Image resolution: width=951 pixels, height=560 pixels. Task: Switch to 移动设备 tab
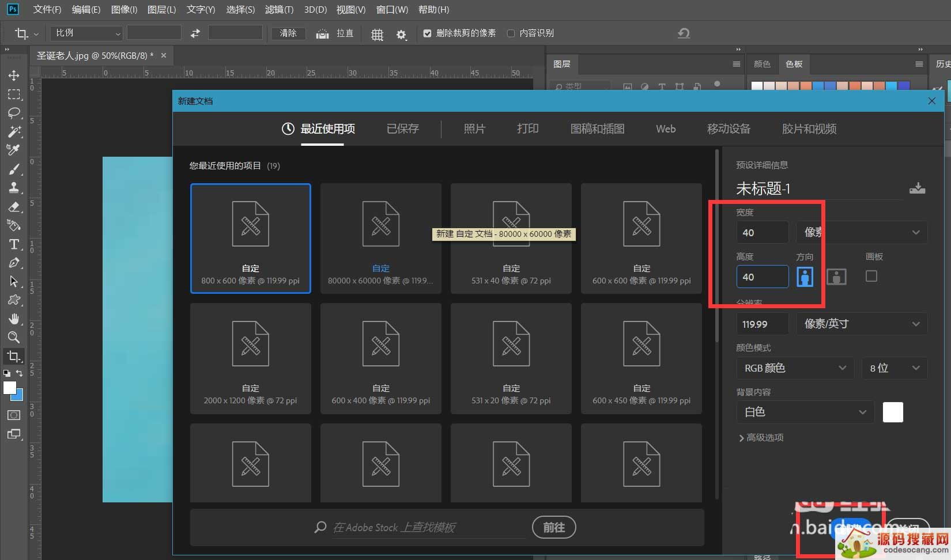(729, 129)
